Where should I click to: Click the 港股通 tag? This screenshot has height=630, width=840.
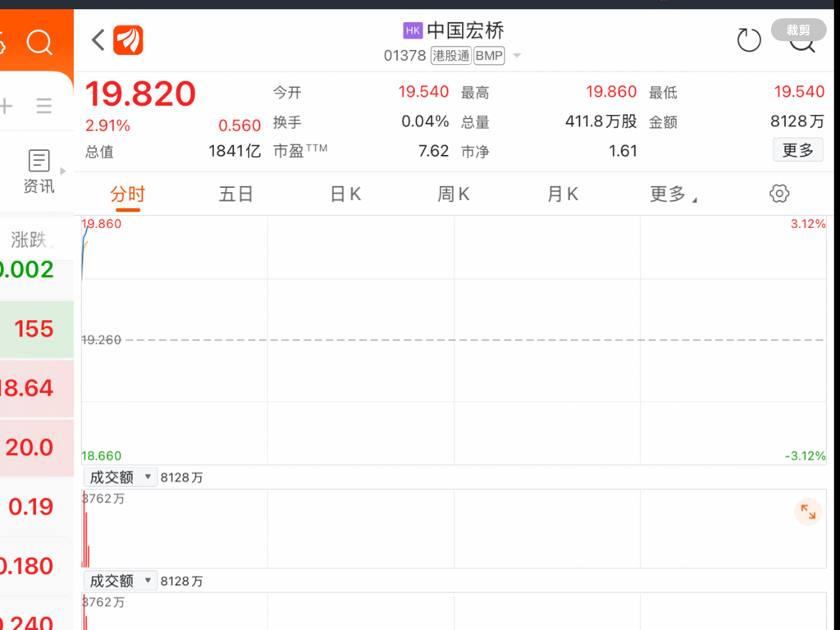451,56
